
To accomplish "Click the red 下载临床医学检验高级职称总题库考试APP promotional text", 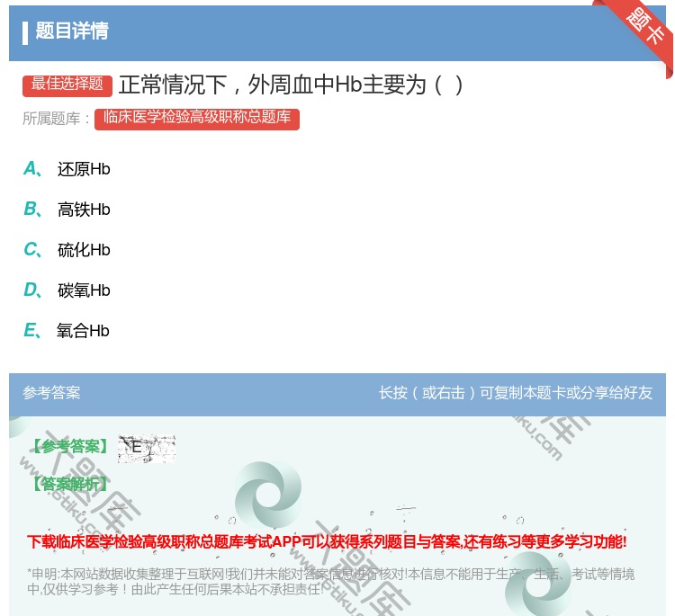I will pos(328,541).
